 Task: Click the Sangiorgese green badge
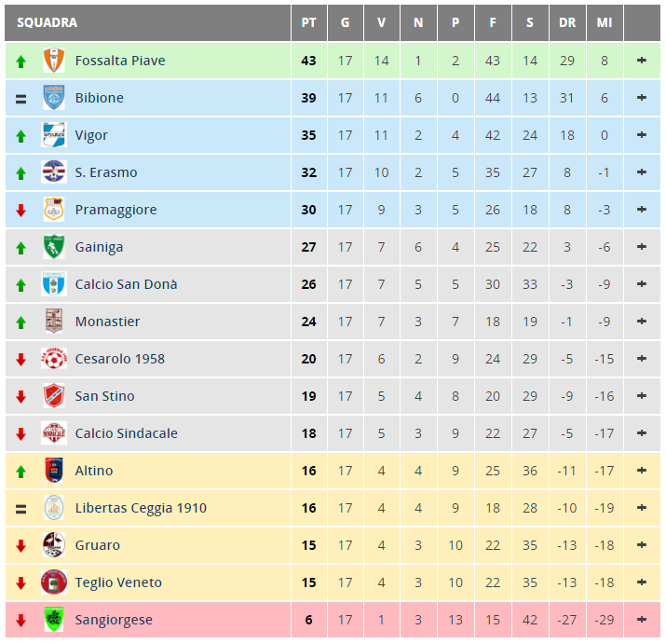point(54,620)
